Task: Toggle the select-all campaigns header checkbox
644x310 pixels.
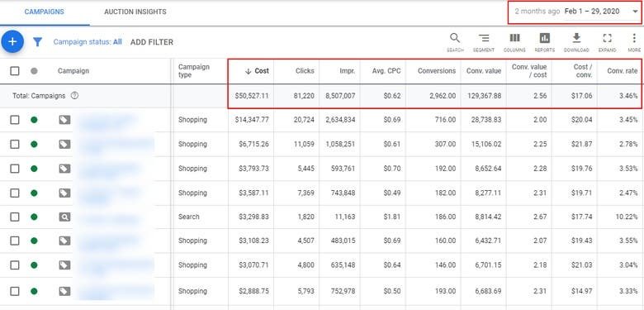Action: (15, 71)
